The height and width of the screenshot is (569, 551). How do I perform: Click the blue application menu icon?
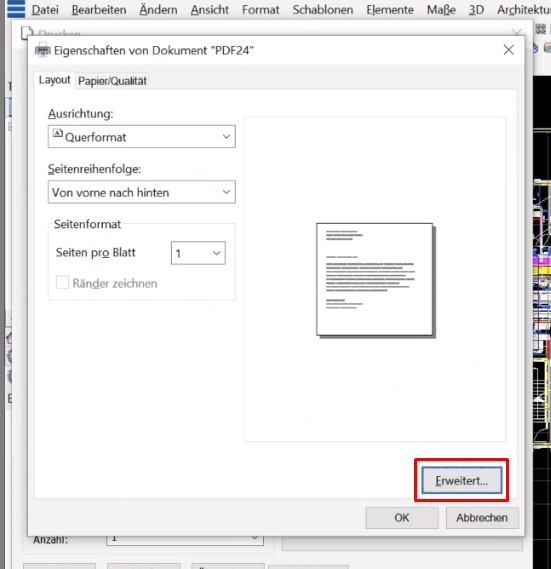16,9
